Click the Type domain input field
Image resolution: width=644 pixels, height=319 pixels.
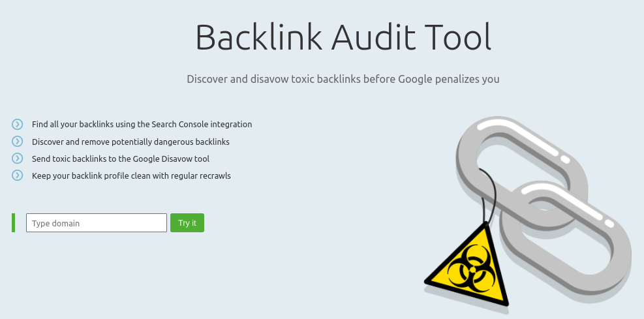tap(97, 223)
